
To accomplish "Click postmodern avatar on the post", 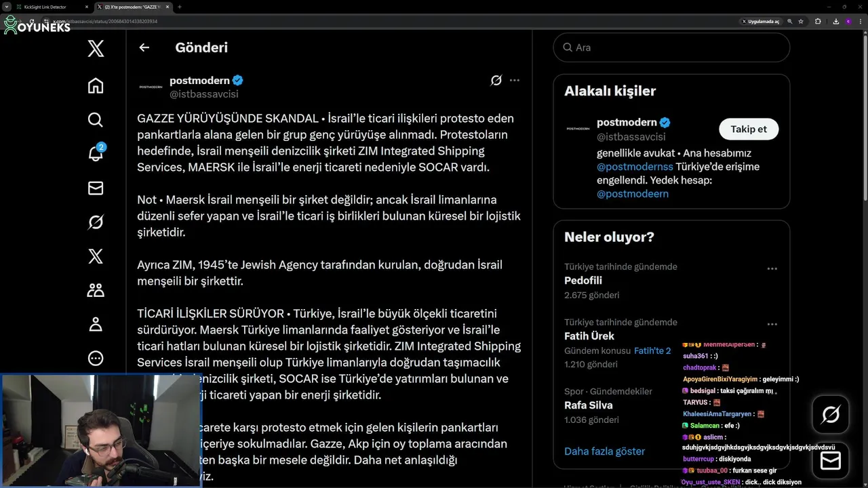I will pos(151,87).
